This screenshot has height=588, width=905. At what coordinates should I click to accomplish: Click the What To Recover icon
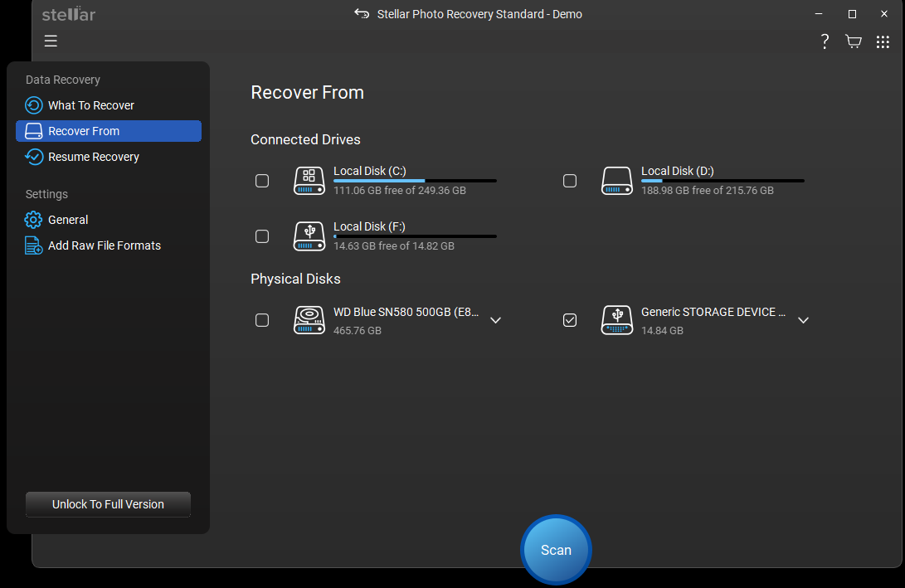coord(33,105)
